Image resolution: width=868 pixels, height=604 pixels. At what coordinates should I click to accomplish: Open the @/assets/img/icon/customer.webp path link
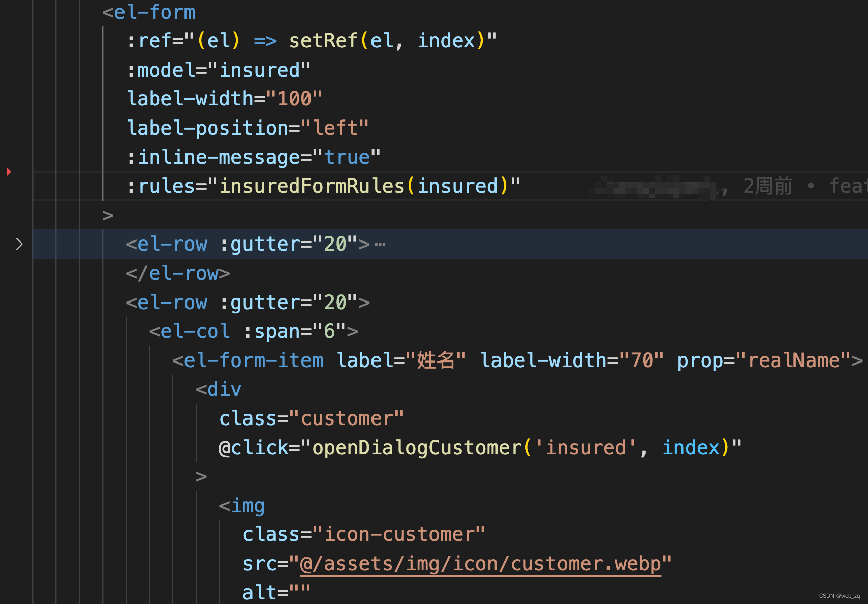tap(481, 564)
